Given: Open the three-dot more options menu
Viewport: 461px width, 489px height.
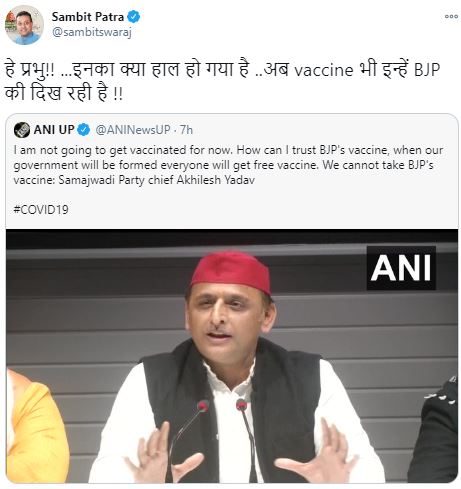Looking at the screenshot, I should click(x=451, y=16).
